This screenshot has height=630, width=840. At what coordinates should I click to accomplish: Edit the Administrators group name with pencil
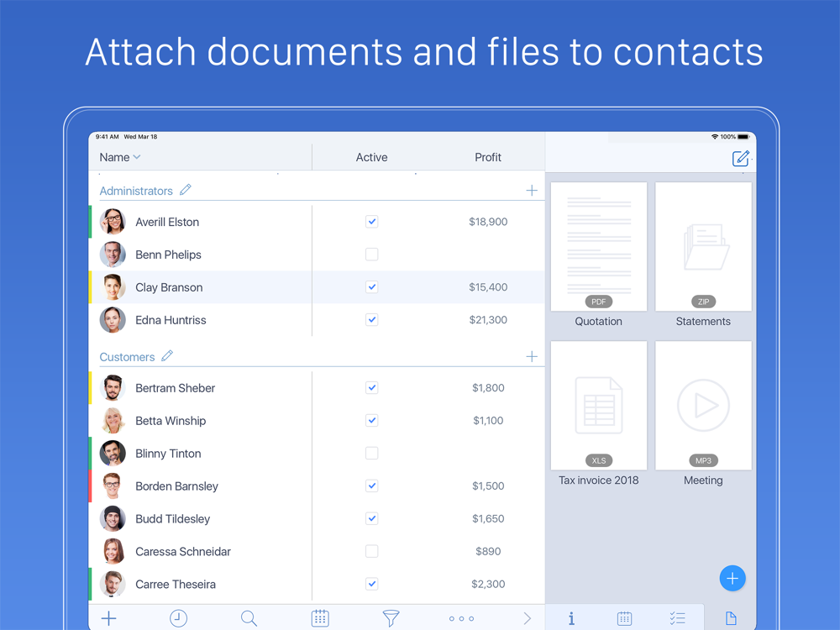186,190
